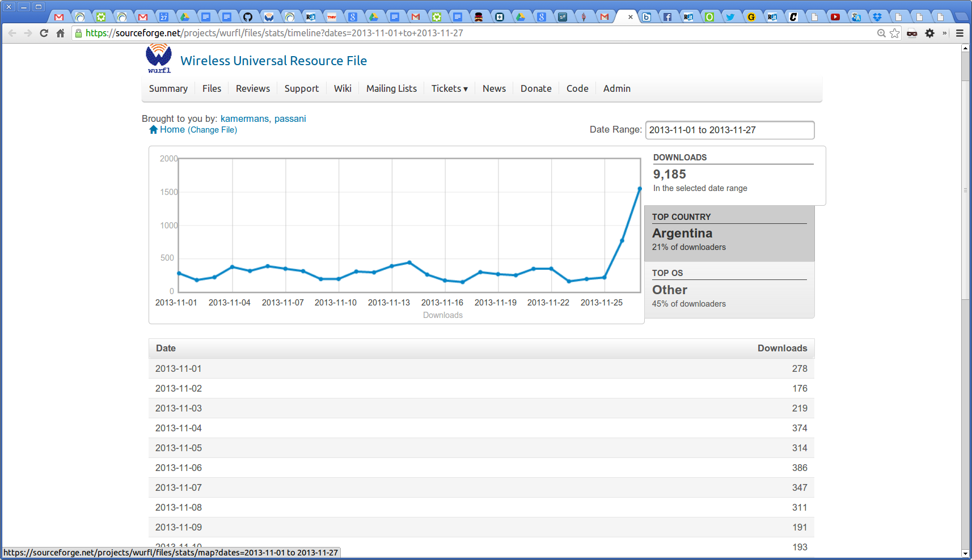The width and height of the screenshot is (972, 560).
Task: Switch to the TNW tab
Action: tap(332, 17)
